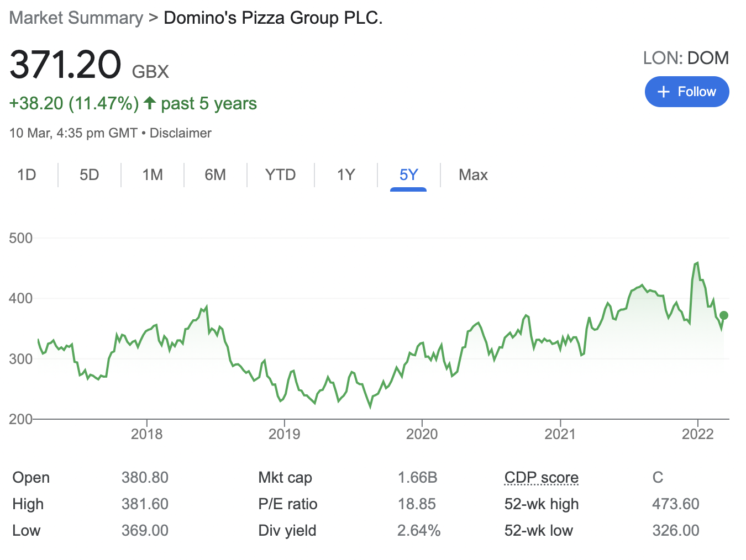746x560 pixels.
Task: Click the 2022 peak on chart line
Action: pos(697,263)
